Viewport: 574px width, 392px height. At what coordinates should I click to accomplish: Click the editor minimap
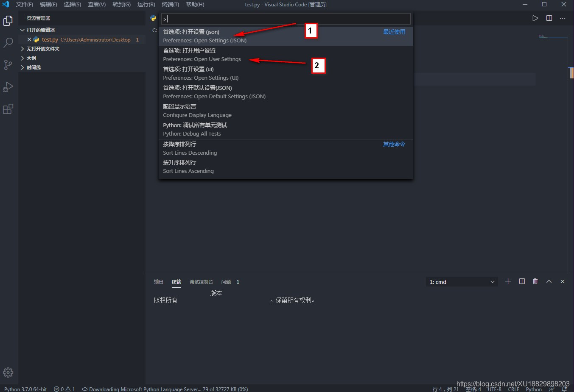pos(553,37)
